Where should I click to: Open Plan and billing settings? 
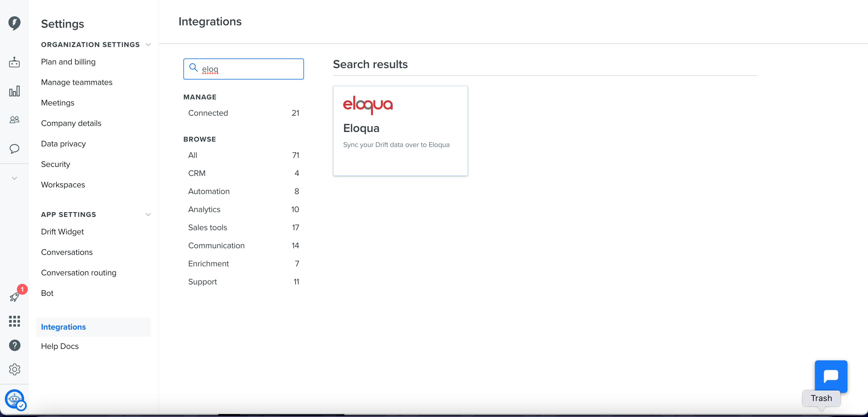pyautogui.click(x=68, y=62)
